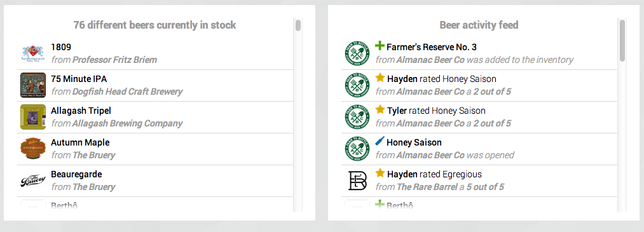Select the Beauregarde beer entry
644x232 pixels.
[x=155, y=181]
